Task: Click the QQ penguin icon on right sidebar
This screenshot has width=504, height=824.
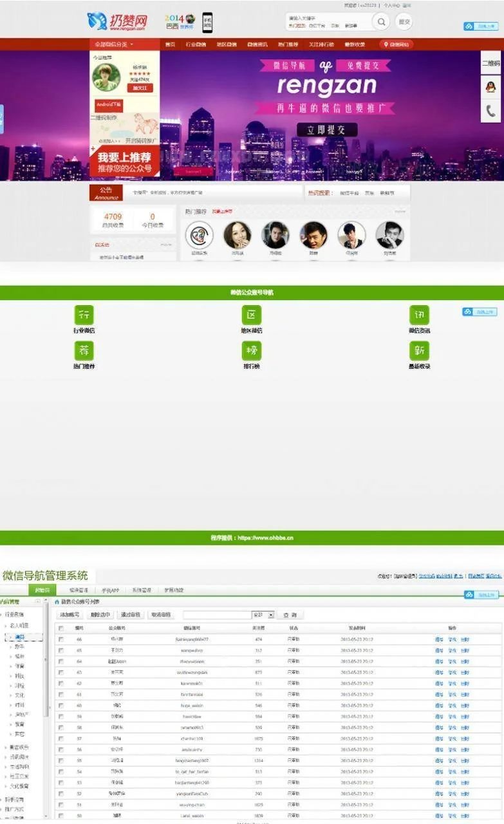Action: [x=490, y=87]
